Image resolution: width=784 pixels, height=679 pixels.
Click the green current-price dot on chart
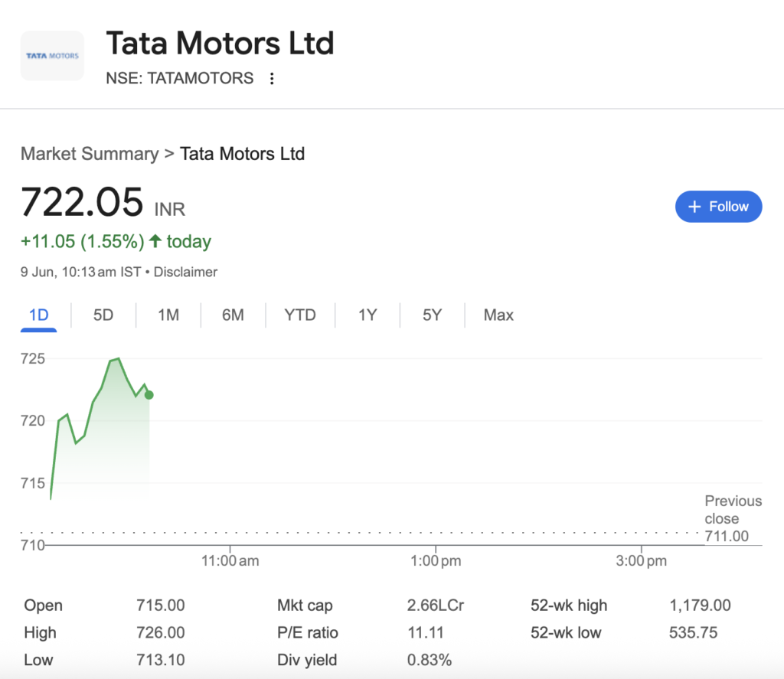click(x=149, y=395)
